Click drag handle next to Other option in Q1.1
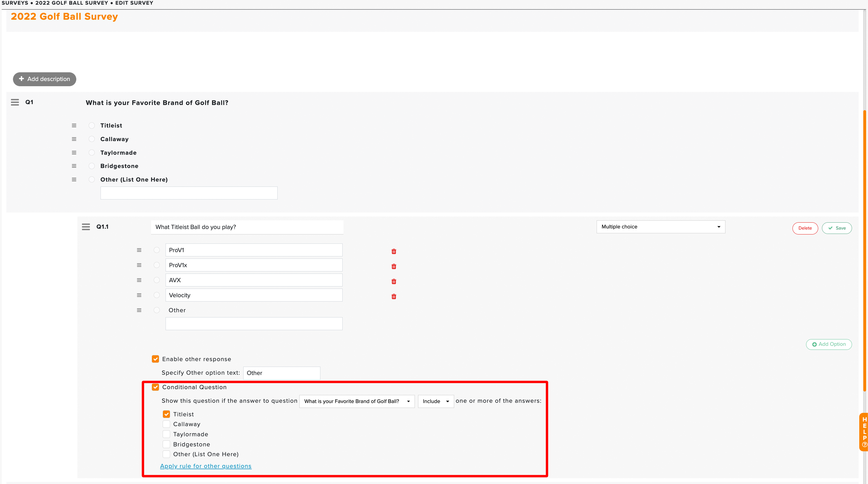Viewport: 868px width, 484px height. pyautogui.click(x=139, y=310)
